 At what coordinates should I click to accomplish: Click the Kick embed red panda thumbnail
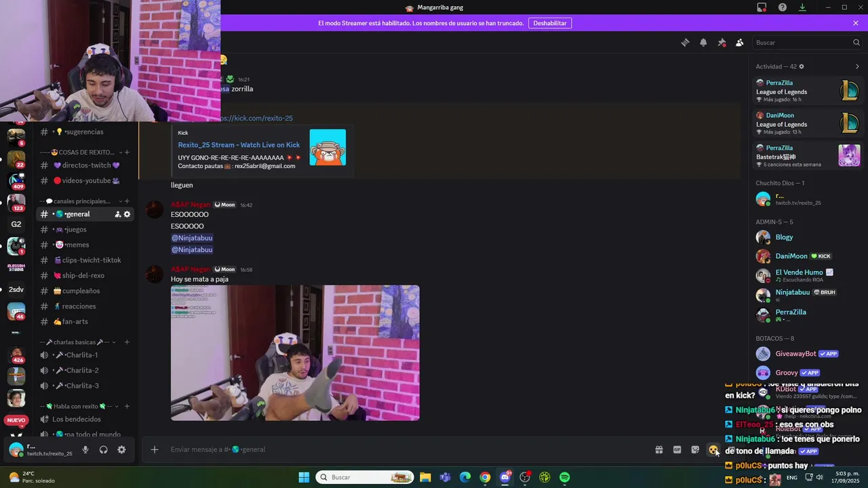(x=328, y=147)
